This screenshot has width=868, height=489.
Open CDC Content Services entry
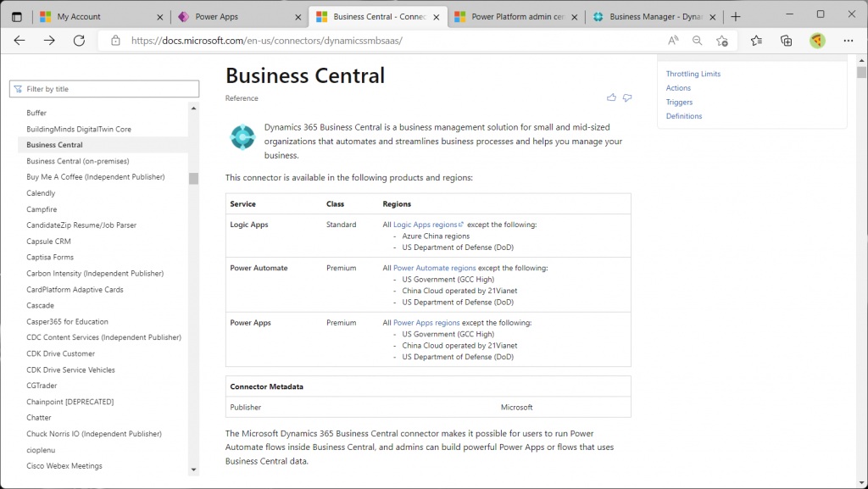[x=103, y=337]
